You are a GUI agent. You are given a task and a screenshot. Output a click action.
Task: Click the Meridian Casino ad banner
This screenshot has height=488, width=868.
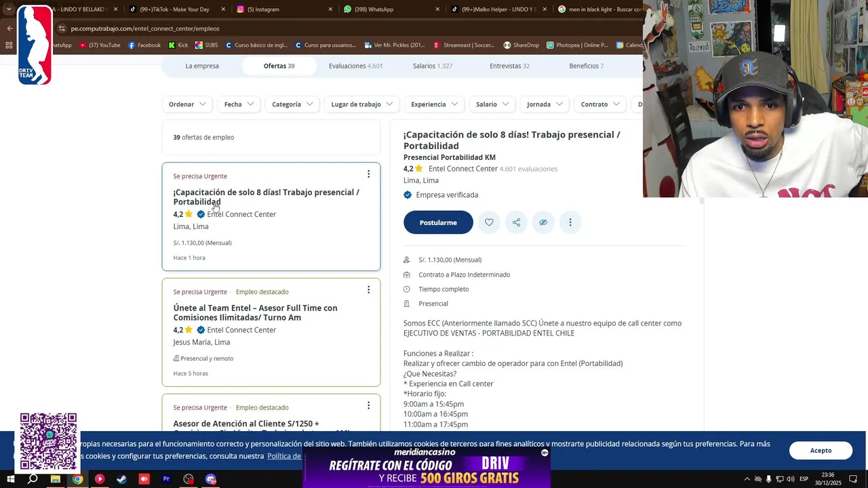click(x=427, y=468)
